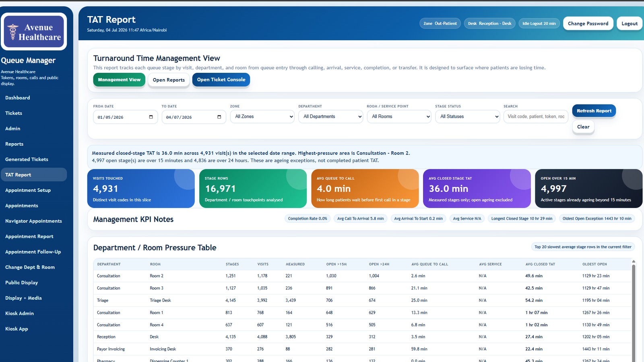Go to Dashboard in sidebar
The height and width of the screenshot is (362, 644).
pos(34,98)
